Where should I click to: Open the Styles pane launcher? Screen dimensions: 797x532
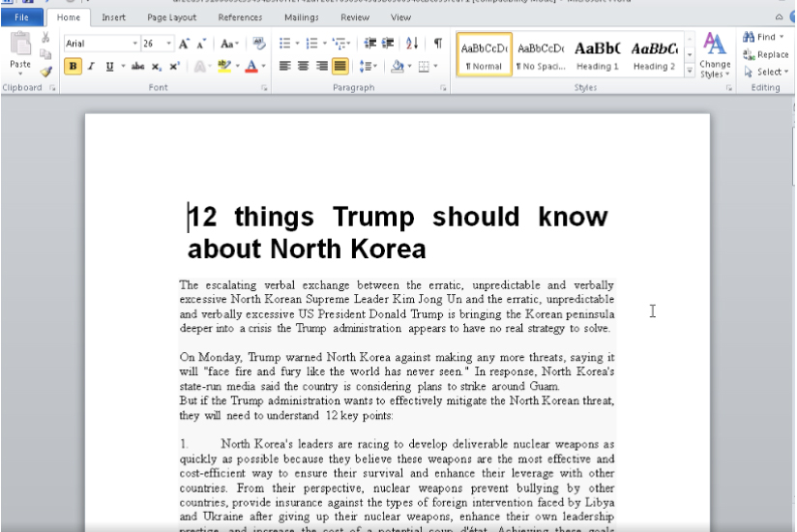[729, 88]
